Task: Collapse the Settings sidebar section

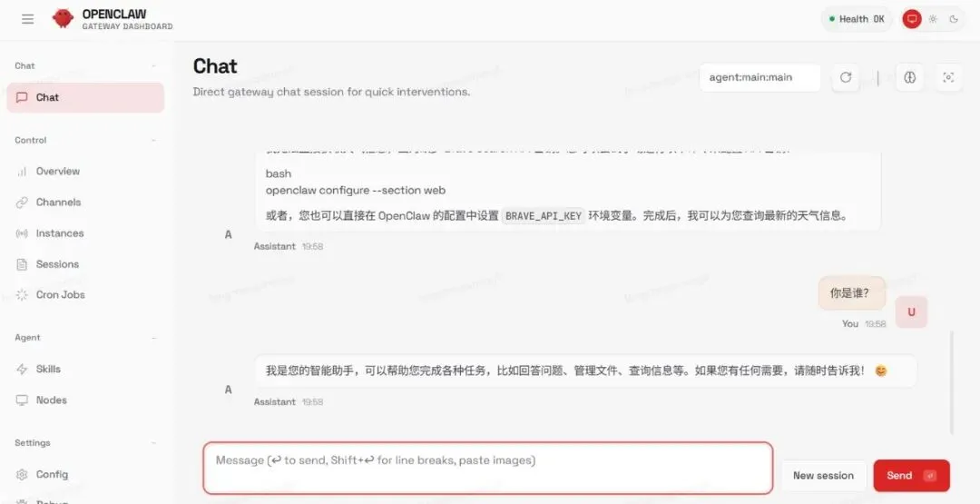Action: (x=153, y=443)
